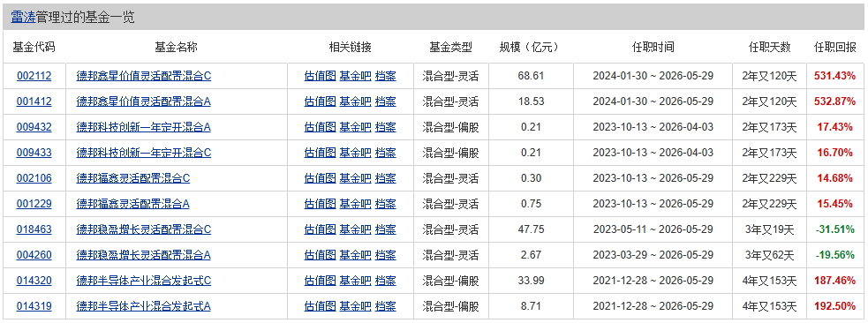Open 德邦稳盈增长灵活配置混合C fund name
868x323 pixels.
[143, 229]
